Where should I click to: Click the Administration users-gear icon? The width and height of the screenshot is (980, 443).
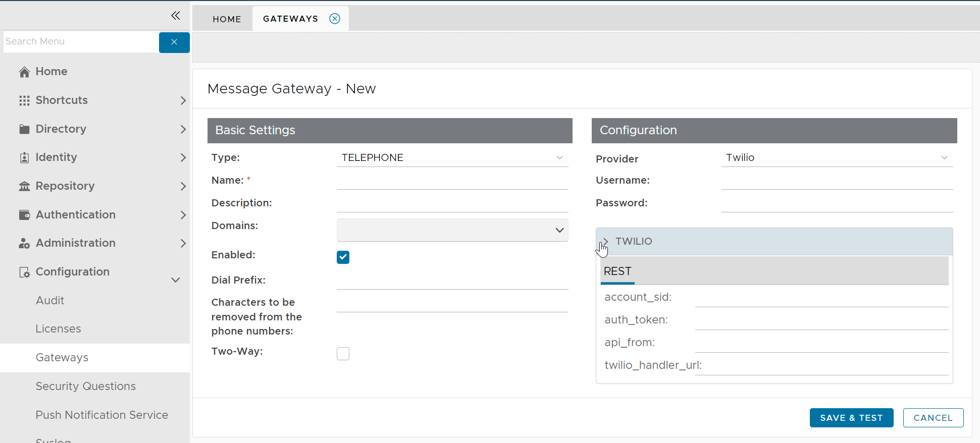24,244
